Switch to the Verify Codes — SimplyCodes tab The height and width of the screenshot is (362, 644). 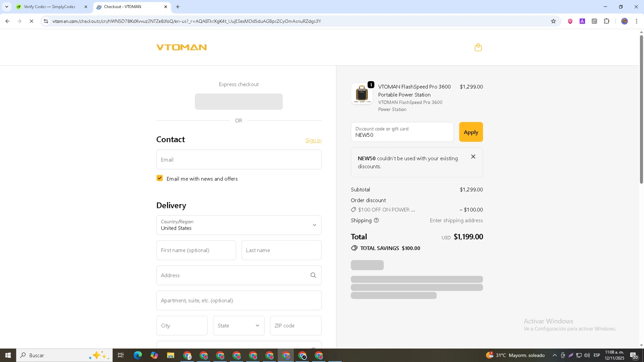coord(49,7)
